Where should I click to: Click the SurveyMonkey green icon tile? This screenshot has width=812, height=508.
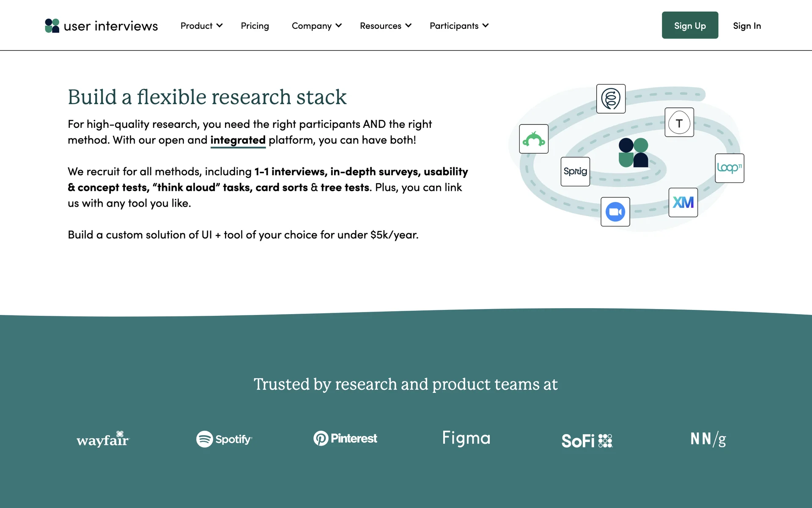534,139
